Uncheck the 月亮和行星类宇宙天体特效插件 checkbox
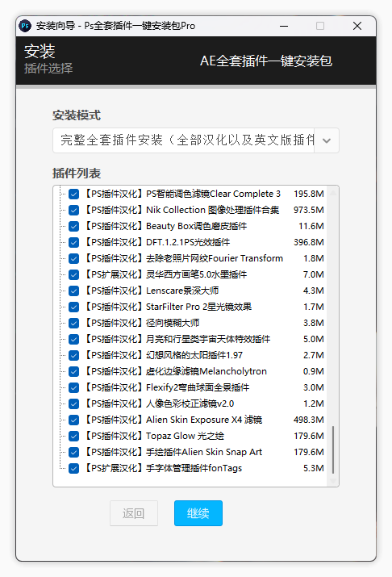 [x=74, y=339]
